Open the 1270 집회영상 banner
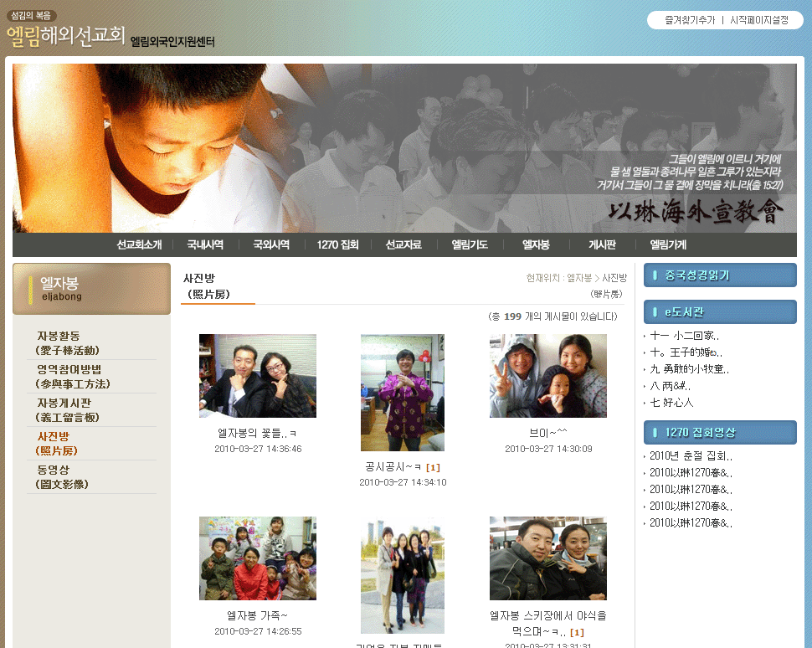Screen dimensions: 812x648 [x=720, y=433]
